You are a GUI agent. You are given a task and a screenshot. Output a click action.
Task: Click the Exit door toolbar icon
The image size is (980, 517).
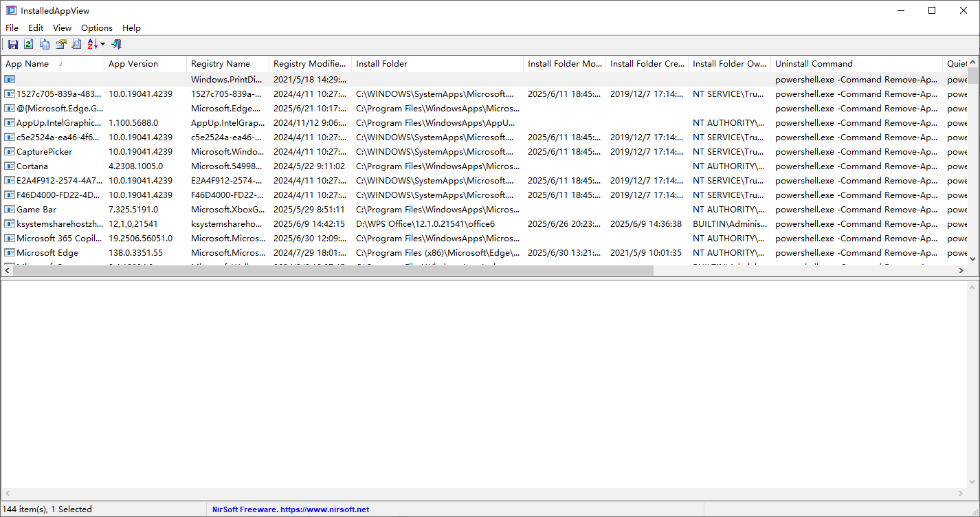pos(116,44)
